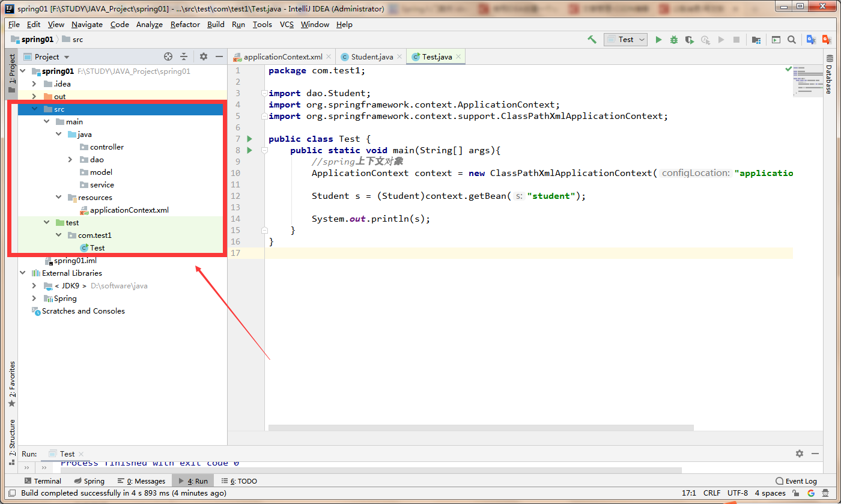
Task: Open the 6: TODO tool window
Action: pos(239,481)
